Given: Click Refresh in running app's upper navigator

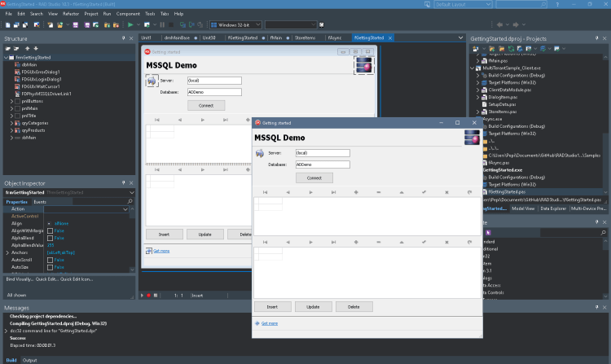Looking at the screenshot, I should (x=469, y=192).
